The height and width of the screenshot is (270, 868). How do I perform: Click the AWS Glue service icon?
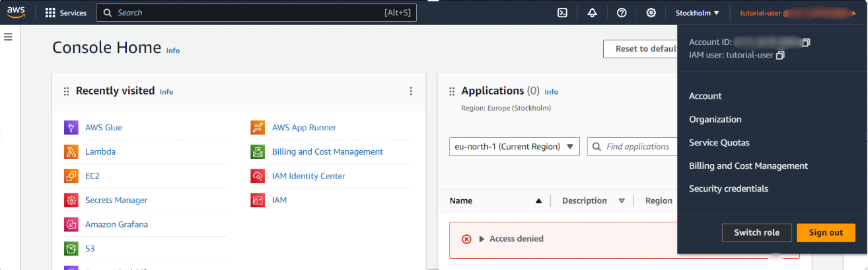[71, 128]
